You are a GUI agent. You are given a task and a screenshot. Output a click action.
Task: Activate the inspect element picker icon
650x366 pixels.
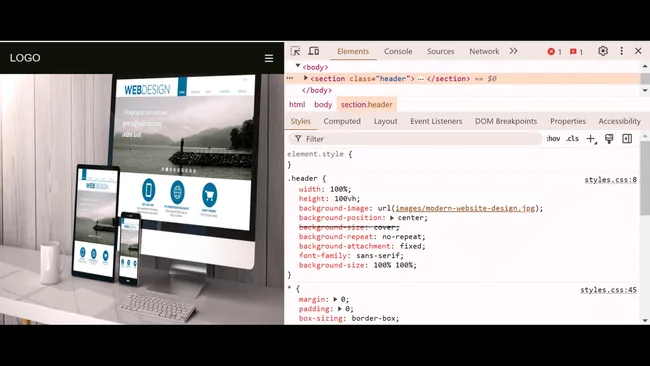click(295, 51)
